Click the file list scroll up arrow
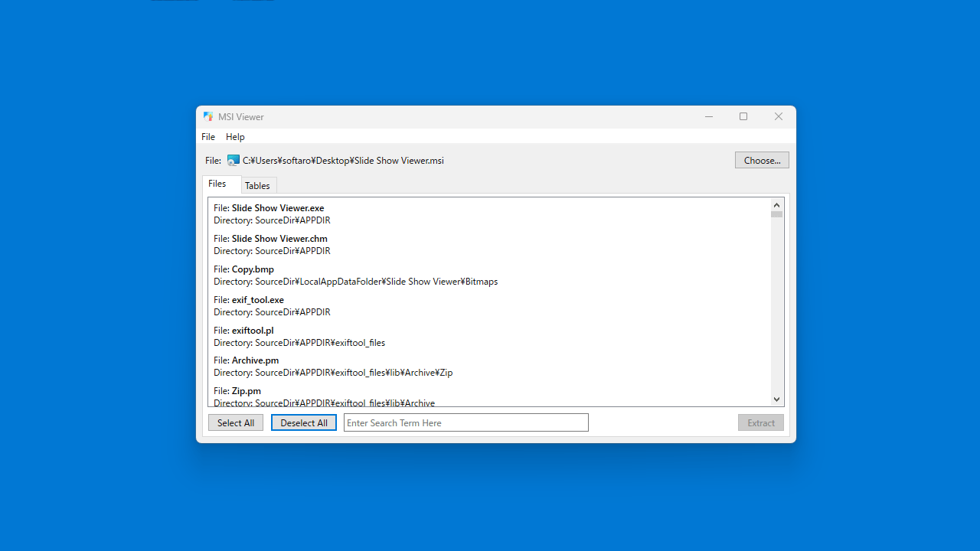The image size is (980, 551). click(x=776, y=205)
